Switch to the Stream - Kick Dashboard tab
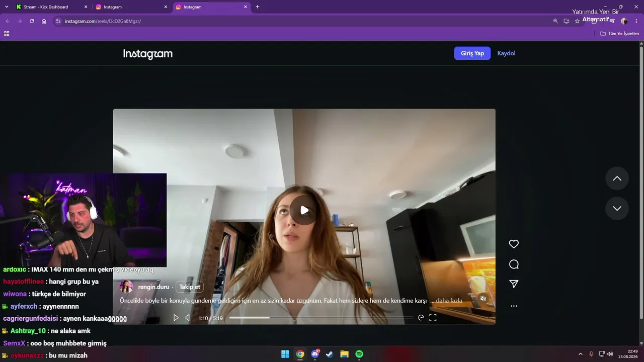Viewport: 644px width, 362px height. 51,7
